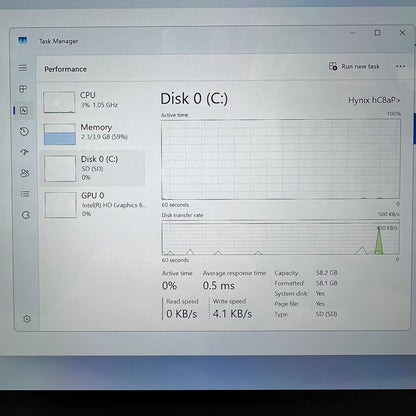Screen dimensions: 416x416
Task: Go to the Processes page icon
Action: pyautogui.click(x=23, y=89)
